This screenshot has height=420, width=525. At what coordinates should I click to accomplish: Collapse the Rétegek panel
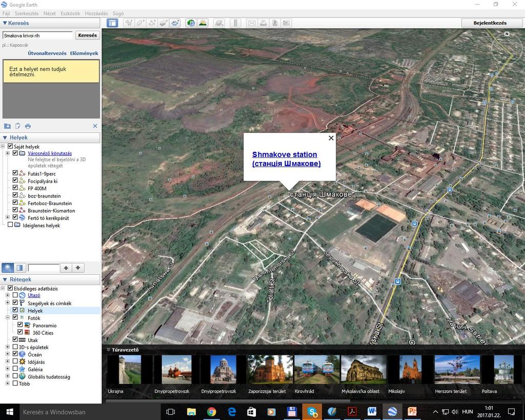[x=5, y=279]
